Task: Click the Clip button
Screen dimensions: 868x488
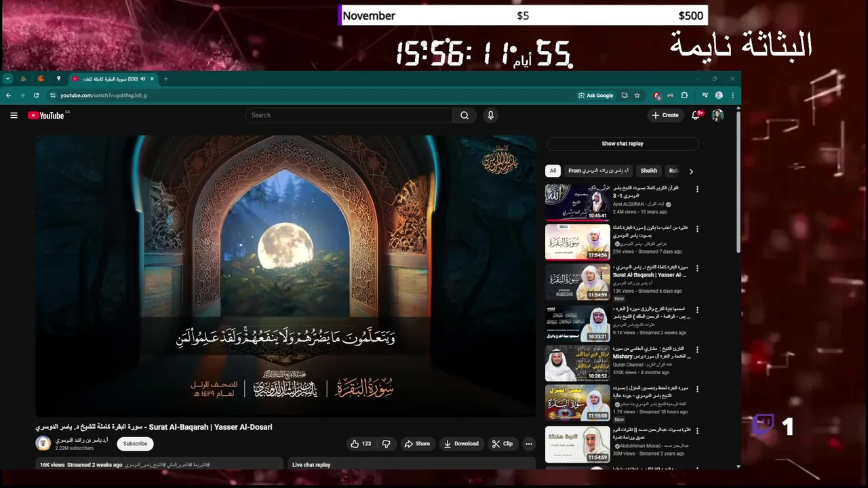Action: (x=502, y=444)
